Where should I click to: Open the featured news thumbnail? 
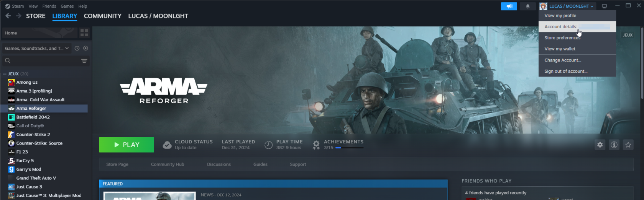click(150, 196)
